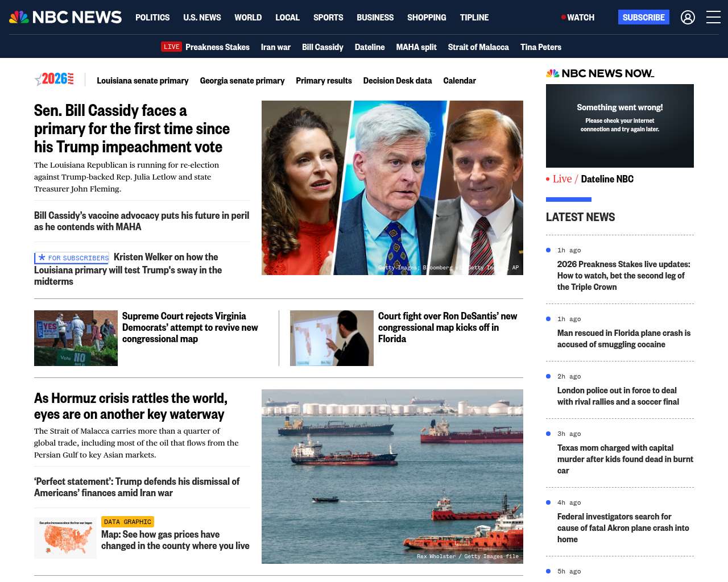
Task: Go to the Tipline section
Action: pos(474,18)
